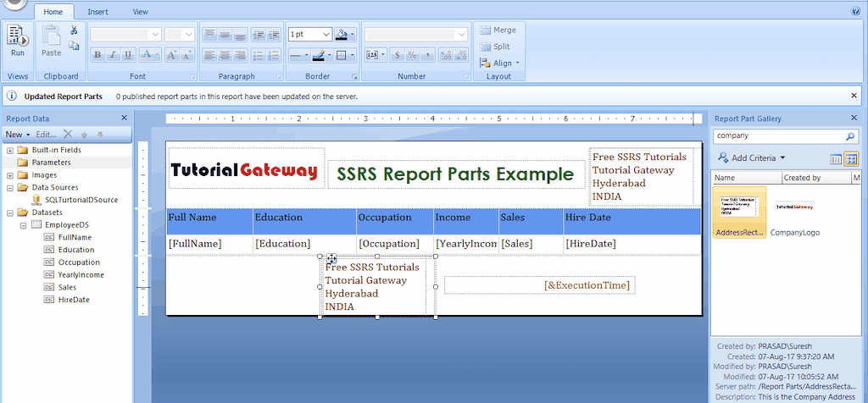This screenshot has width=868, height=403.
Task: Open the View ribbon tab
Action: click(x=140, y=12)
